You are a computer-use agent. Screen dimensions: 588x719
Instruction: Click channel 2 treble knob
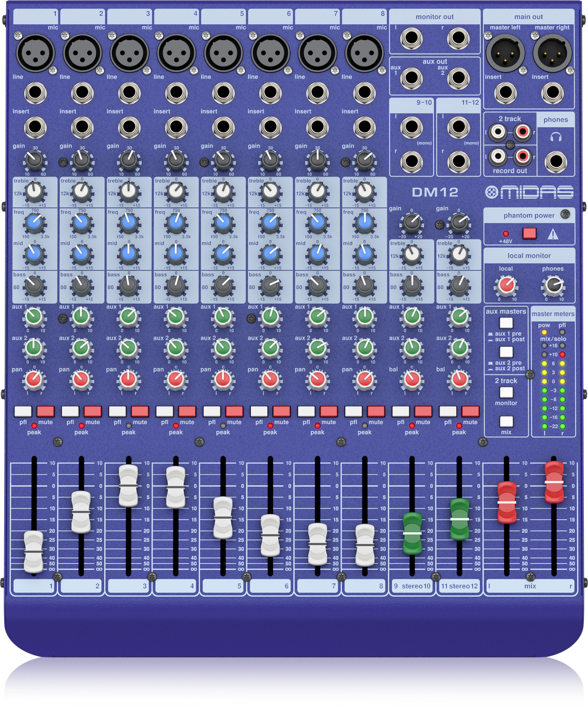pyautogui.click(x=81, y=192)
